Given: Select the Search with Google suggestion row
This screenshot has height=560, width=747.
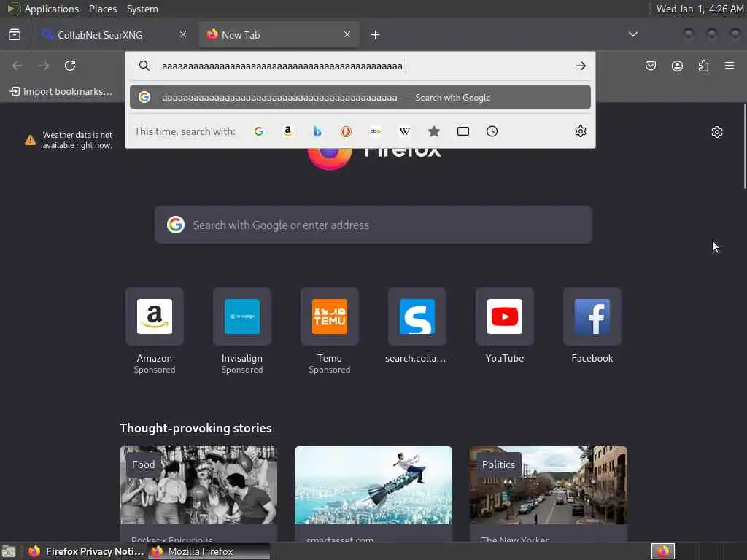Looking at the screenshot, I should (360, 97).
